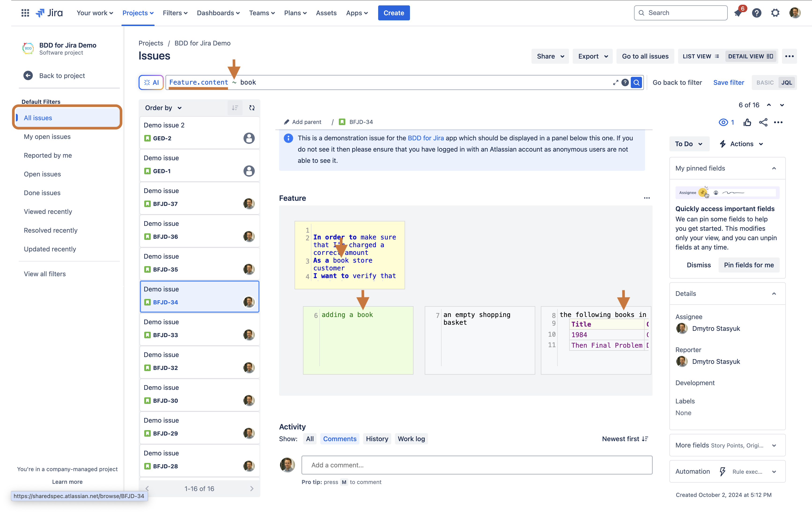This screenshot has height=514, width=812.
Task: Click the Create button
Action: point(394,13)
